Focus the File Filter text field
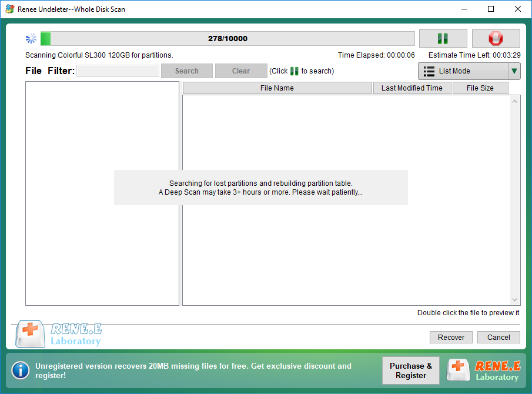This screenshot has height=394, width=532. tap(118, 71)
